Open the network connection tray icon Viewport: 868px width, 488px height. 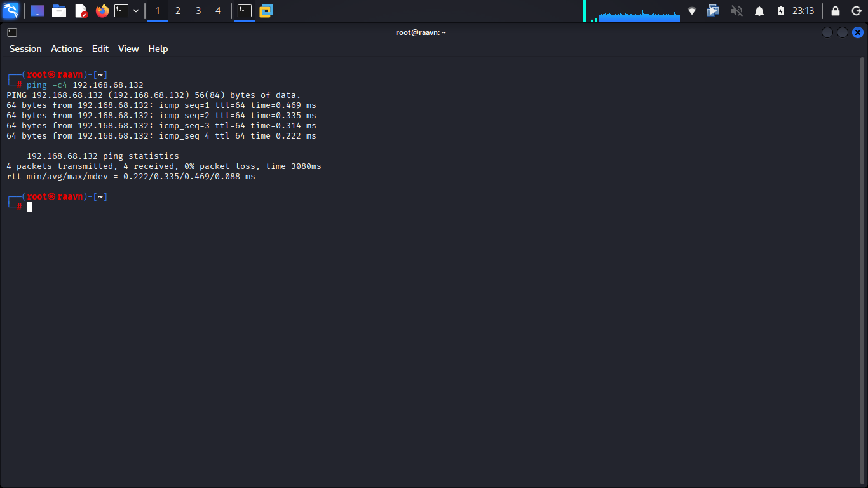692,11
